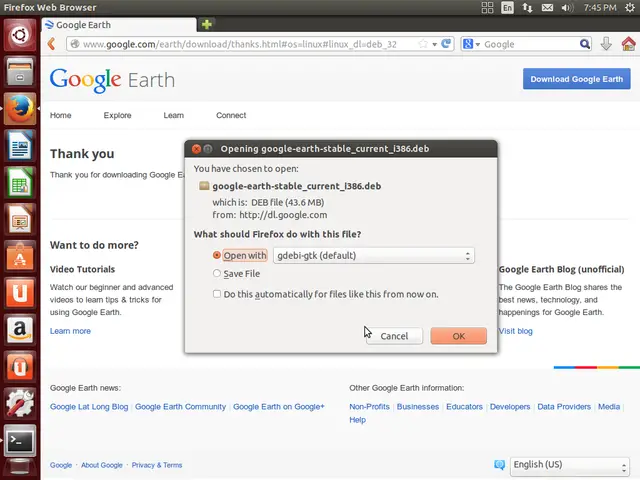Focus the URL address bar

241,44
